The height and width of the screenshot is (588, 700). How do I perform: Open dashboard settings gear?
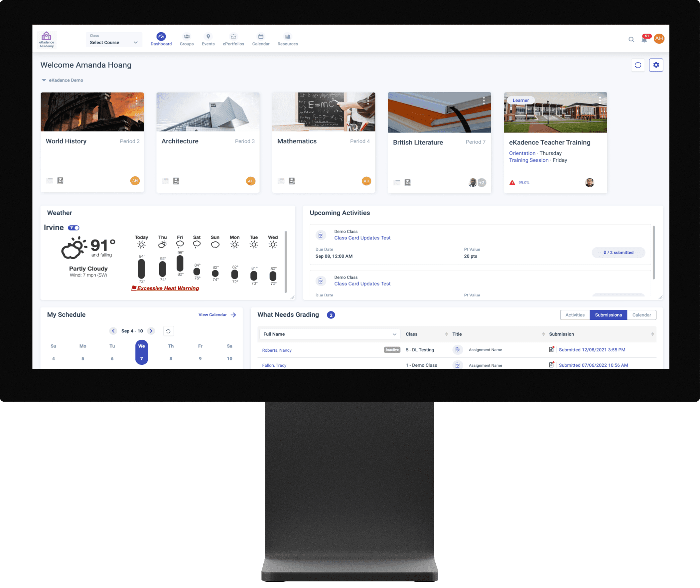tap(656, 65)
